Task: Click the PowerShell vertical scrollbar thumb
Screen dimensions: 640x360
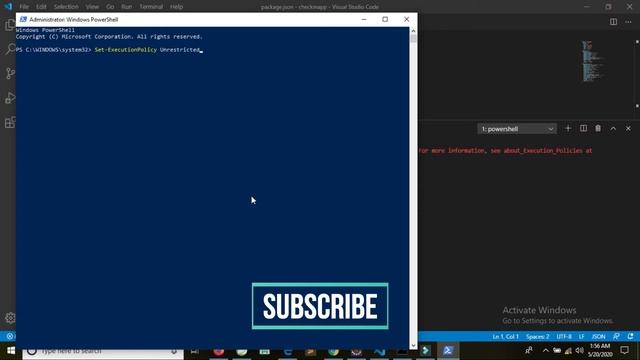Action: (413, 39)
